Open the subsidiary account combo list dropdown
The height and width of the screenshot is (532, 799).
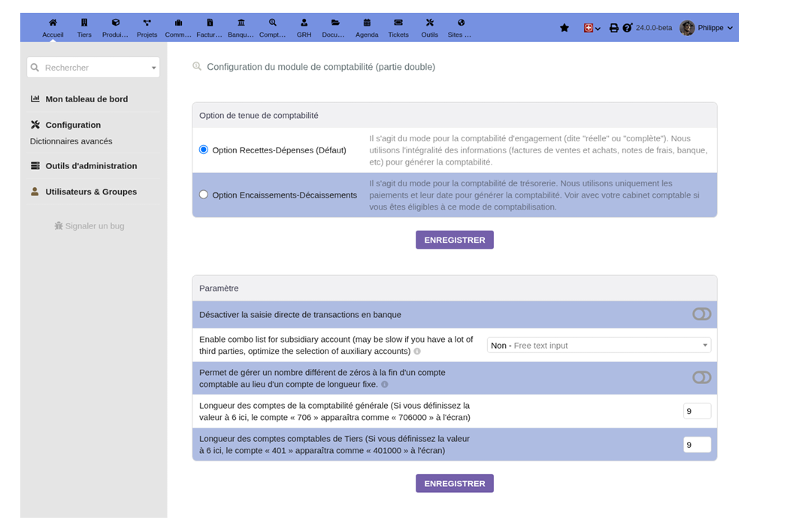[x=599, y=345]
